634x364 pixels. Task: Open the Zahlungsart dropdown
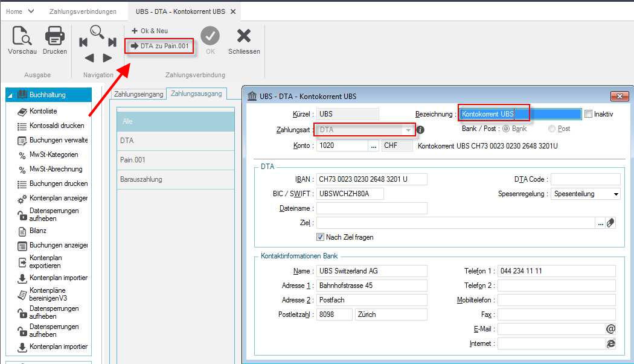(x=408, y=130)
